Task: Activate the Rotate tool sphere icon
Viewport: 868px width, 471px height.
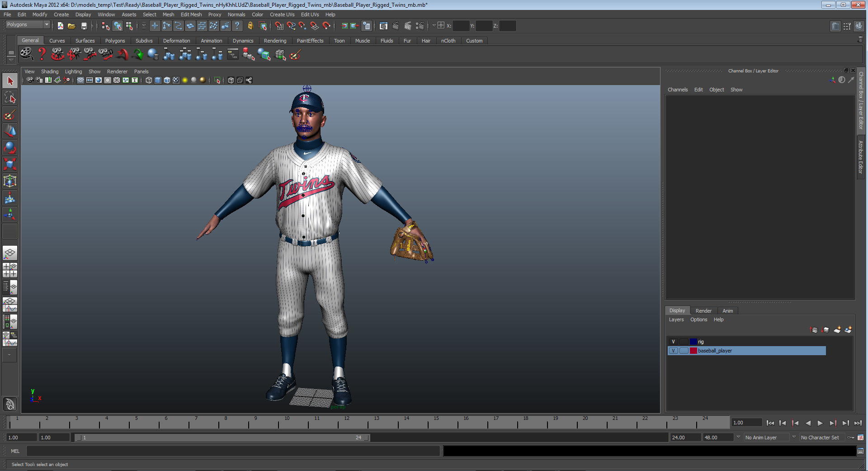Action: pos(10,148)
